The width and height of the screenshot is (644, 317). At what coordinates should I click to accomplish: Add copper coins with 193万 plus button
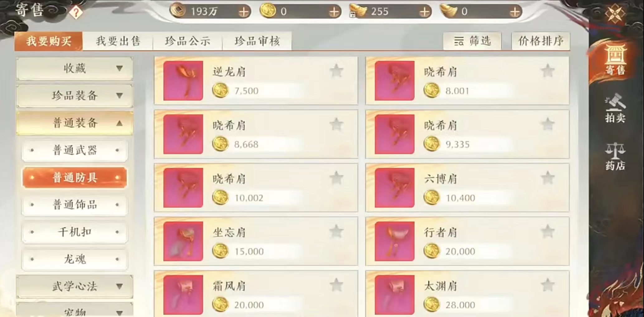(244, 12)
